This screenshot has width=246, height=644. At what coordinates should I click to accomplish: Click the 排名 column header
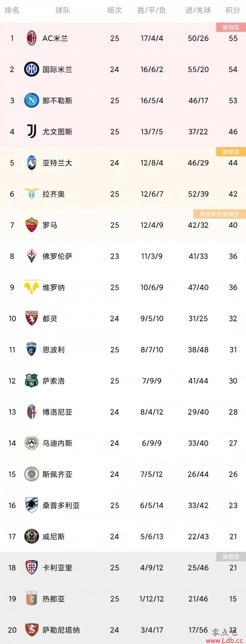(12, 10)
